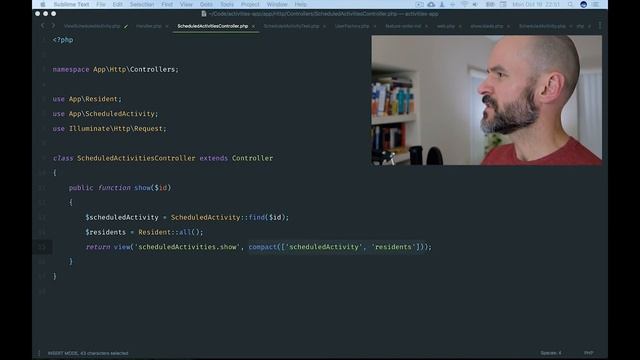The image size is (640, 360).
Task: Switch to ScheduleActivityTest.php tab
Action: coord(291,26)
